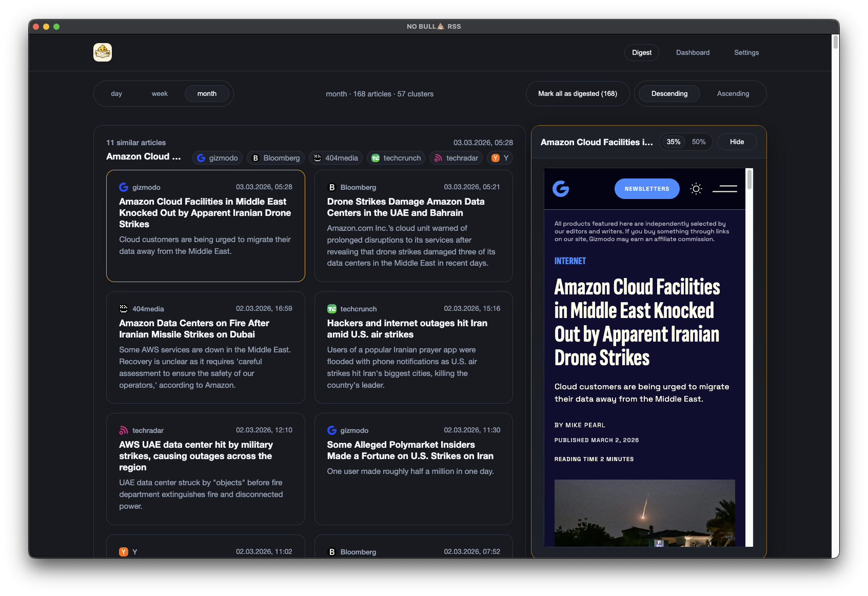Image resolution: width=868 pixels, height=596 pixels.
Task: Set preview width to 50%
Action: coord(699,142)
